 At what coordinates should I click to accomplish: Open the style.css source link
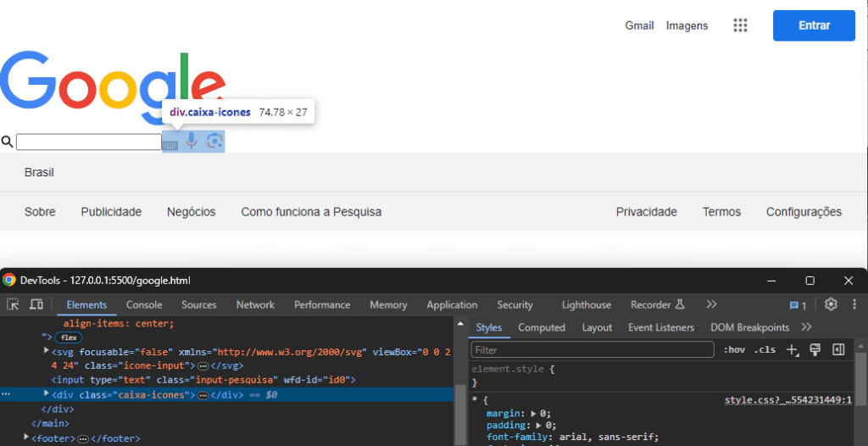(x=788, y=400)
